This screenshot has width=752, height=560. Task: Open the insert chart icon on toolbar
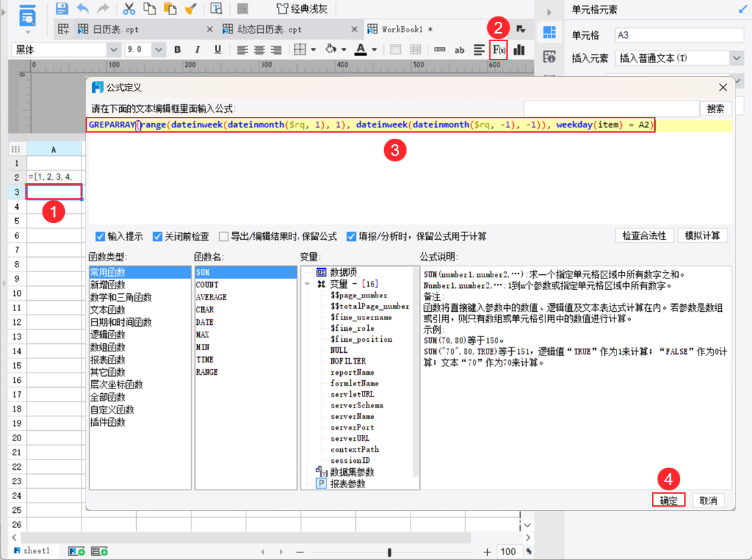pyautogui.click(x=517, y=50)
